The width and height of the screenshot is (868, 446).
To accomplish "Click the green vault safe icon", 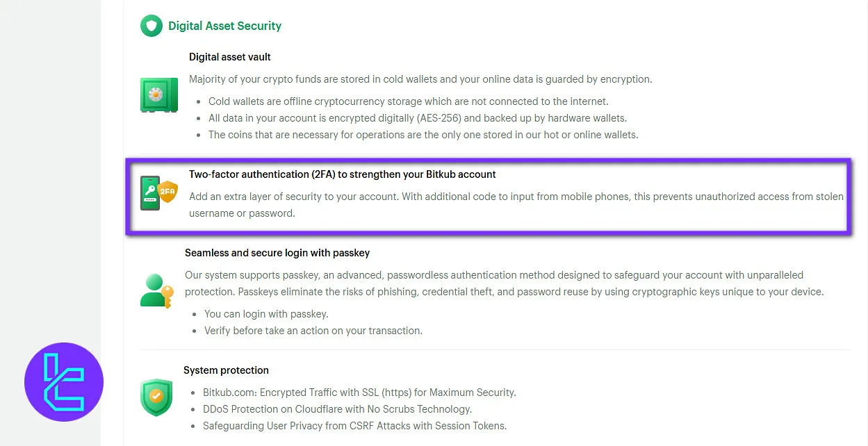I will 159,95.
